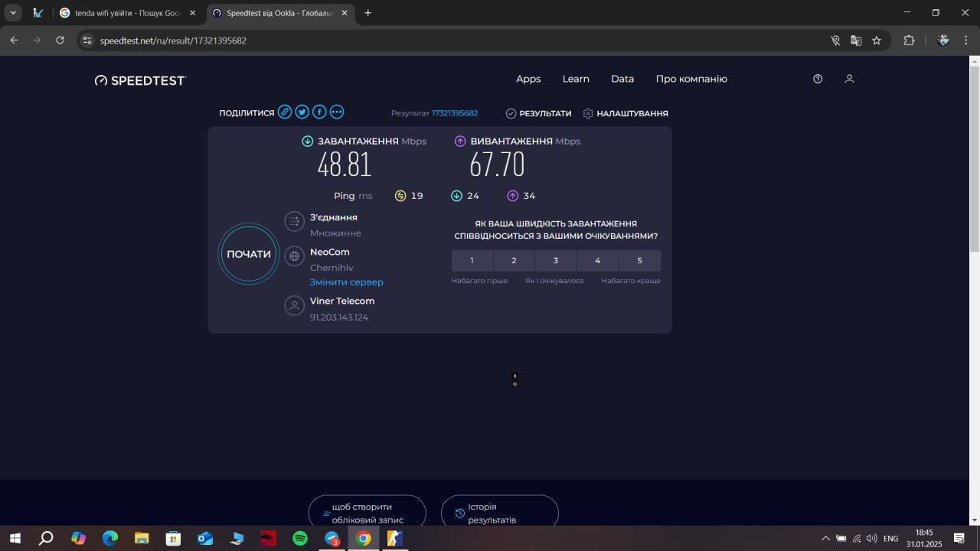980x551 pixels.
Task: Open the Windows Start menu
Action: pos(15,538)
